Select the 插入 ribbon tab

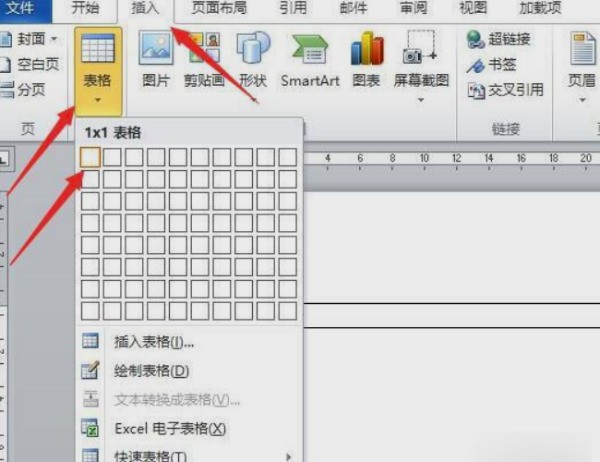tap(145, 8)
